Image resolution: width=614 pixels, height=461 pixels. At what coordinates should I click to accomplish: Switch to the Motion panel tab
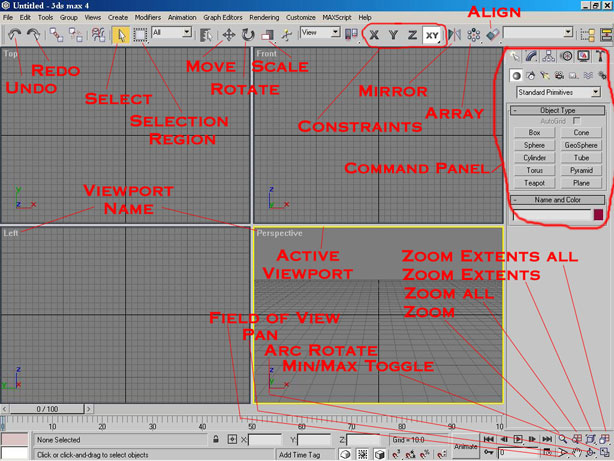pos(566,56)
